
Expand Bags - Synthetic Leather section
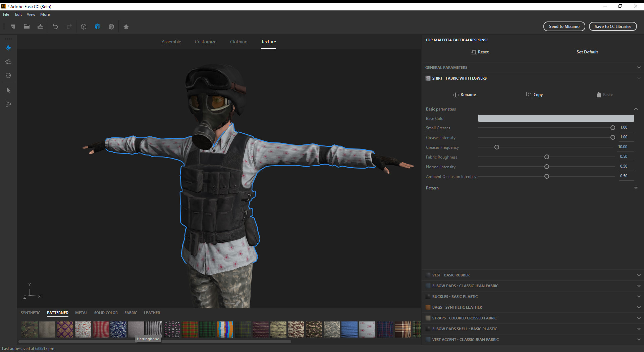click(533, 307)
